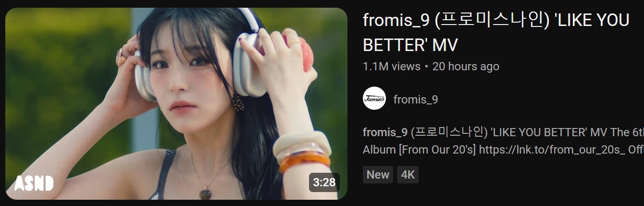The image size is (644, 206).
Task: Click the bold fromis_9 text in the description
Action: [385, 132]
